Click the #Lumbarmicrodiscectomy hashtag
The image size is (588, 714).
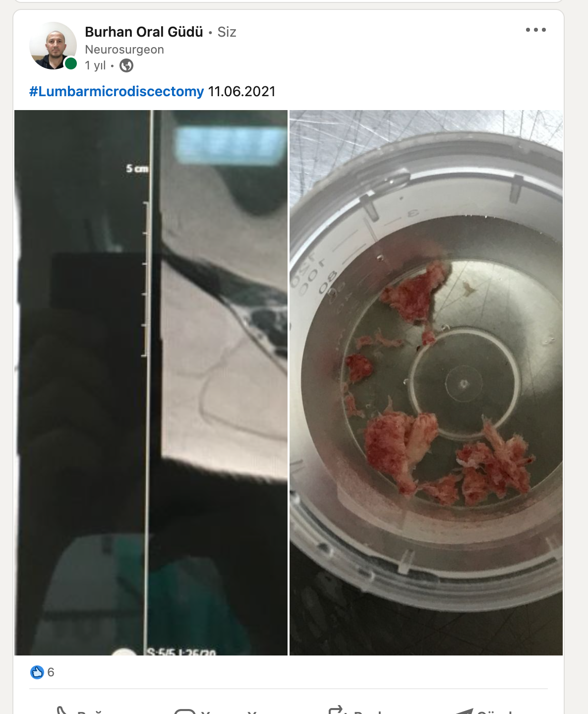[x=117, y=91]
